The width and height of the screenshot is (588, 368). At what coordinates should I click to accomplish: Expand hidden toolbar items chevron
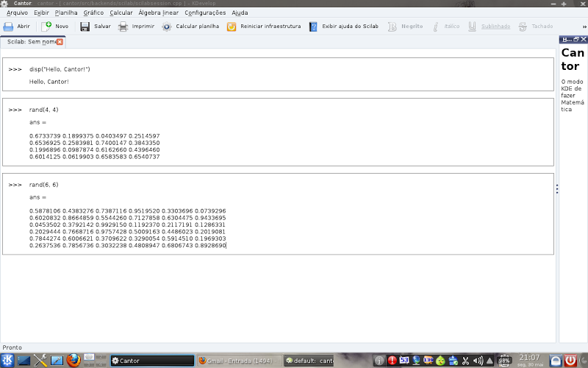(x=584, y=26)
